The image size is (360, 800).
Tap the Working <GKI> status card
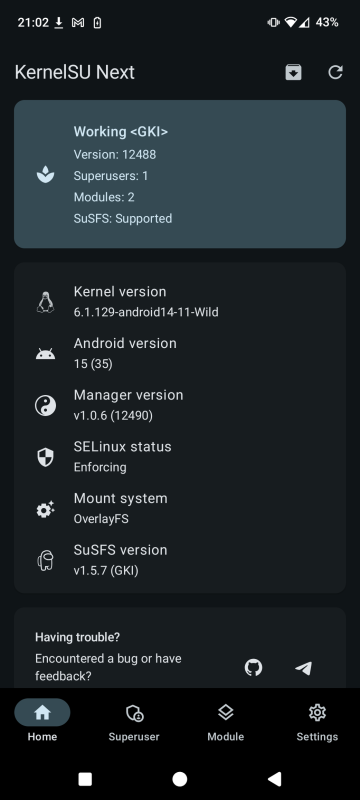click(x=180, y=174)
